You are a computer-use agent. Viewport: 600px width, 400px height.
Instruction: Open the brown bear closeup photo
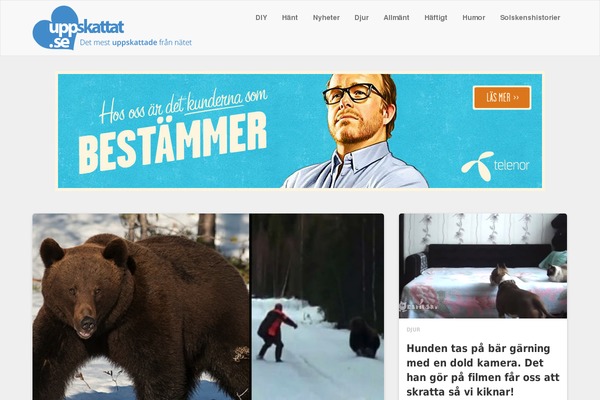click(x=141, y=307)
